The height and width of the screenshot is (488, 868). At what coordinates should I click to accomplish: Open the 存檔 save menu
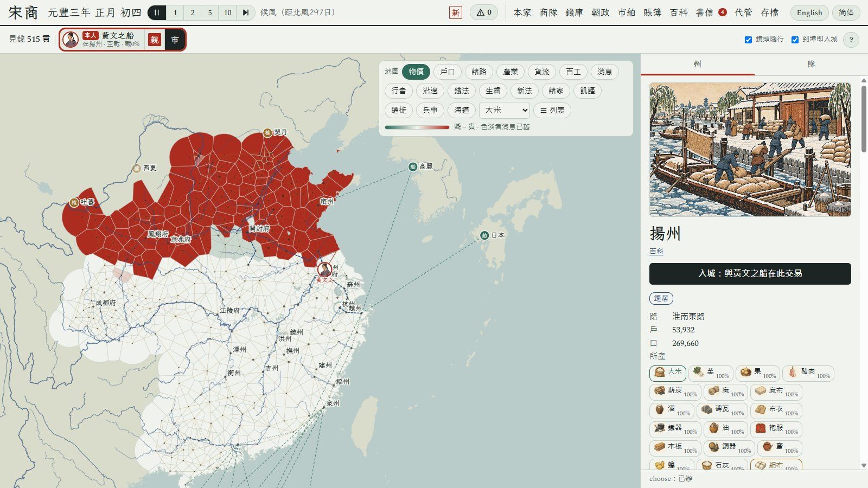point(770,12)
